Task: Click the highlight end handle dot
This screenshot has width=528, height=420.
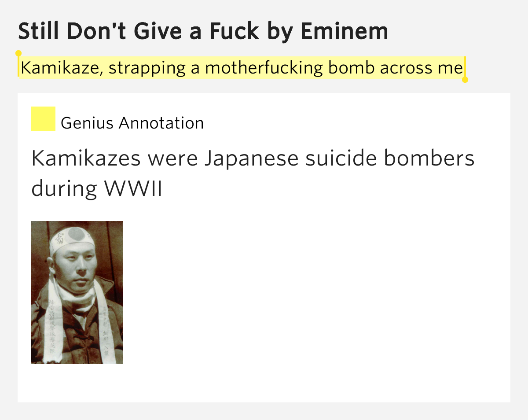Action: click(465, 80)
